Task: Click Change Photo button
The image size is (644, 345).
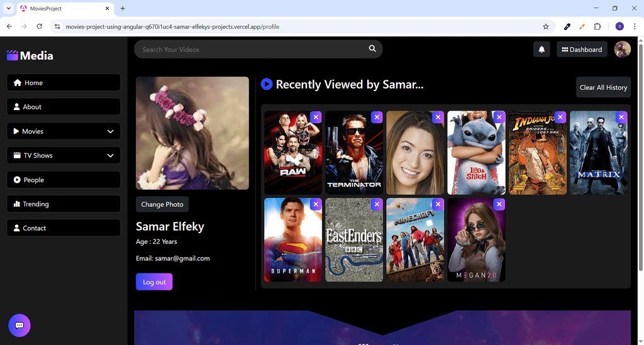Action: (x=162, y=204)
